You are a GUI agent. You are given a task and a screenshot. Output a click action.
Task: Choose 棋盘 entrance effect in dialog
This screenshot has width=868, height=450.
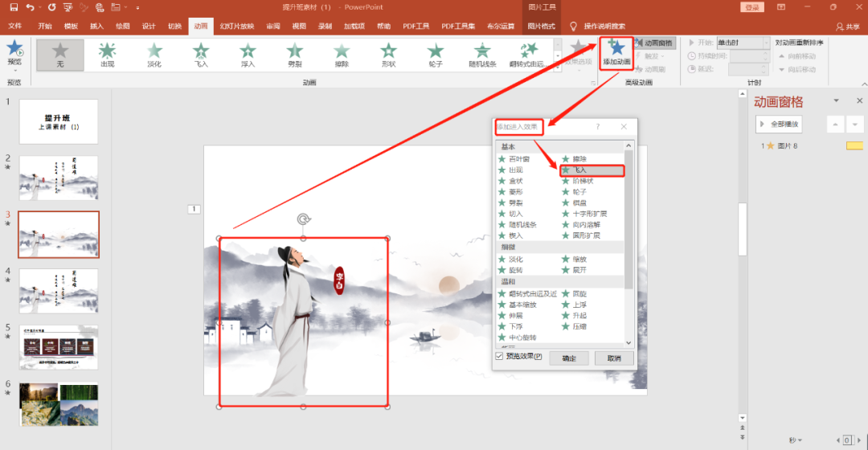click(575, 202)
